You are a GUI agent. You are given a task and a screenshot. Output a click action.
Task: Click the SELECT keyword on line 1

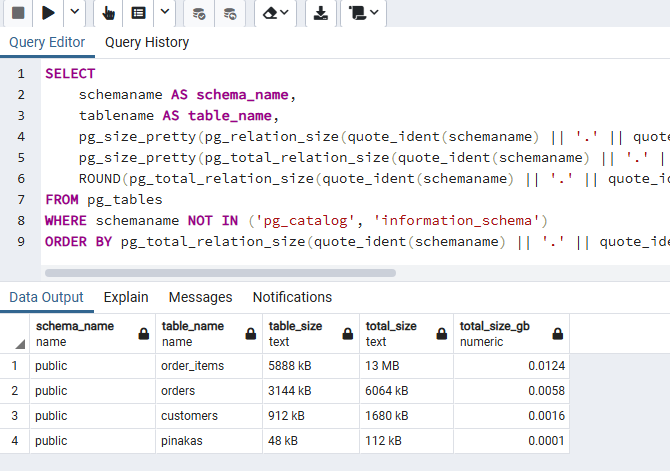click(70, 74)
